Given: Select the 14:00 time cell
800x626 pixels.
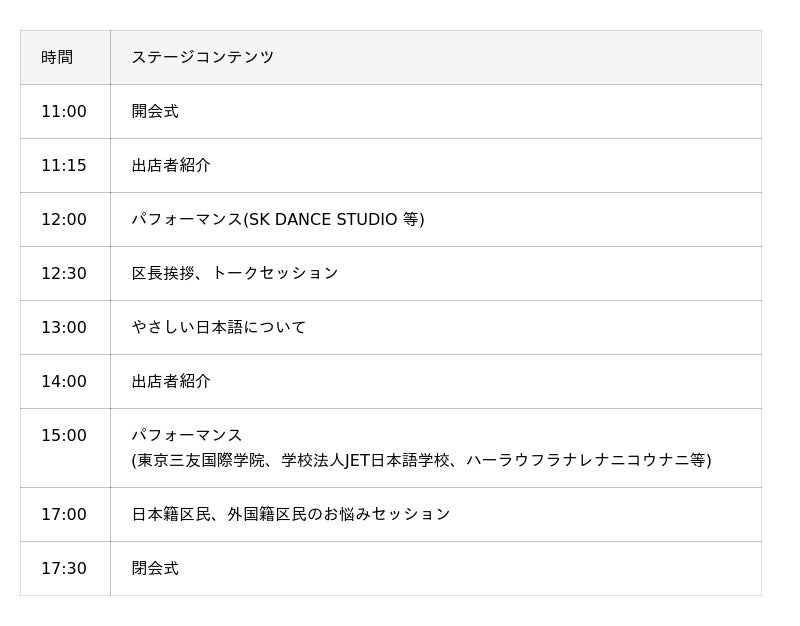Looking at the screenshot, I should click(x=64, y=382).
